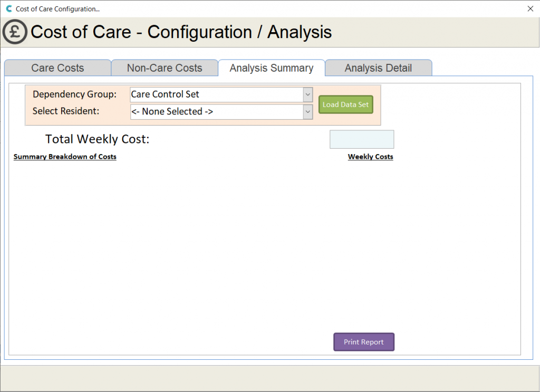
Task: Go to the Analysis Detail tab
Action: coord(378,68)
